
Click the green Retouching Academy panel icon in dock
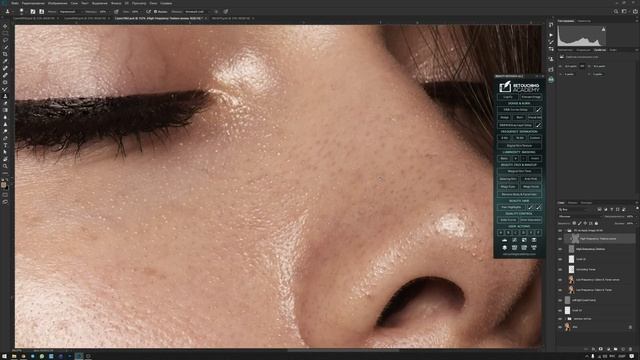551,79
